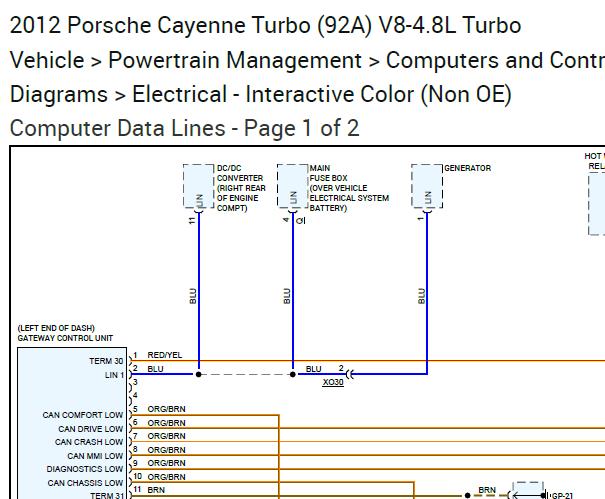
Task: Click the BRN label near GP-21 ground
Action: point(487,490)
